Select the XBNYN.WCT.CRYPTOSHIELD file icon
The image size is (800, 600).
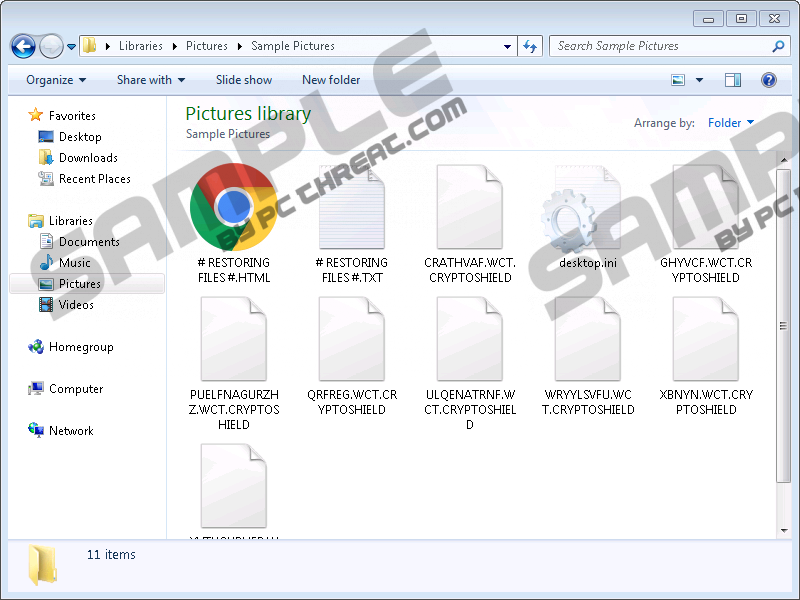click(x=706, y=340)
